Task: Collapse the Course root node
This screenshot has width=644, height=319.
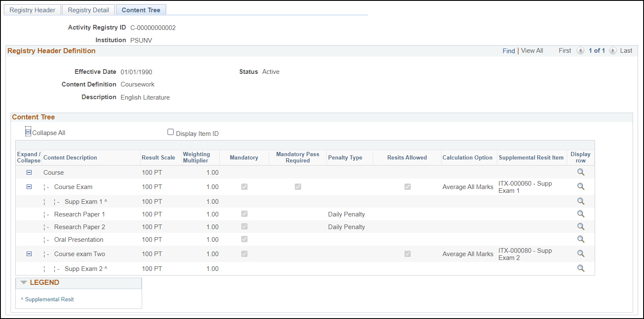Action: tap(29, 172)
